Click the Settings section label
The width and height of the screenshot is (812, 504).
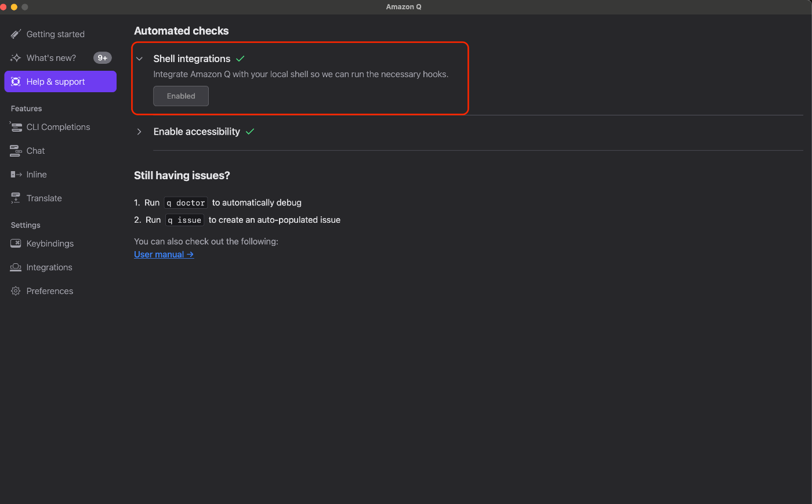(26, 225)
